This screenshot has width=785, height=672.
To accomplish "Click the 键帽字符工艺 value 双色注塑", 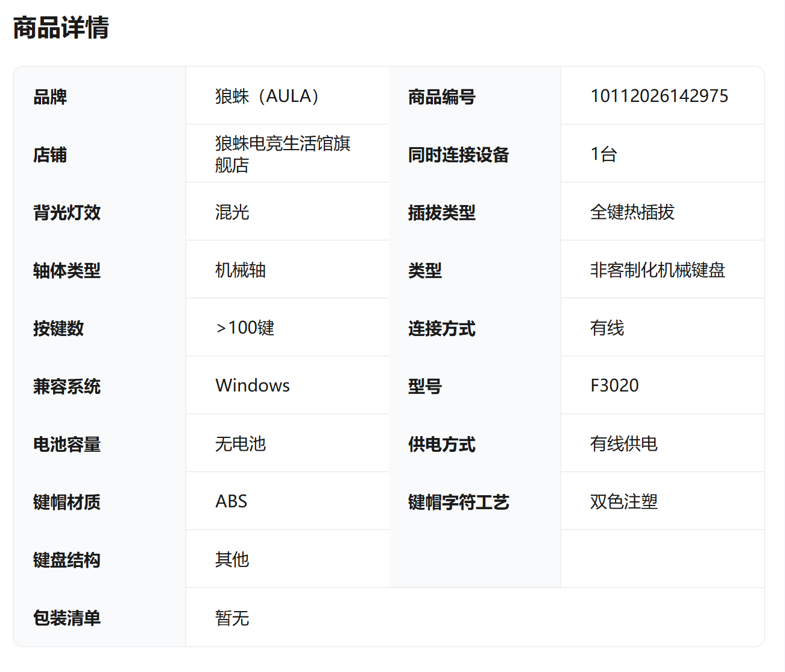I will [623, 501].
